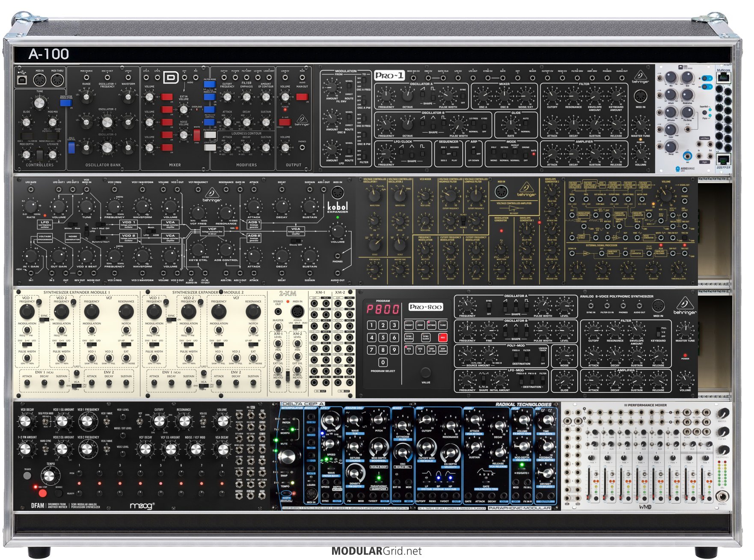
Task: Click the Tune knob on Model D controllers
Action: pos(39,103)
